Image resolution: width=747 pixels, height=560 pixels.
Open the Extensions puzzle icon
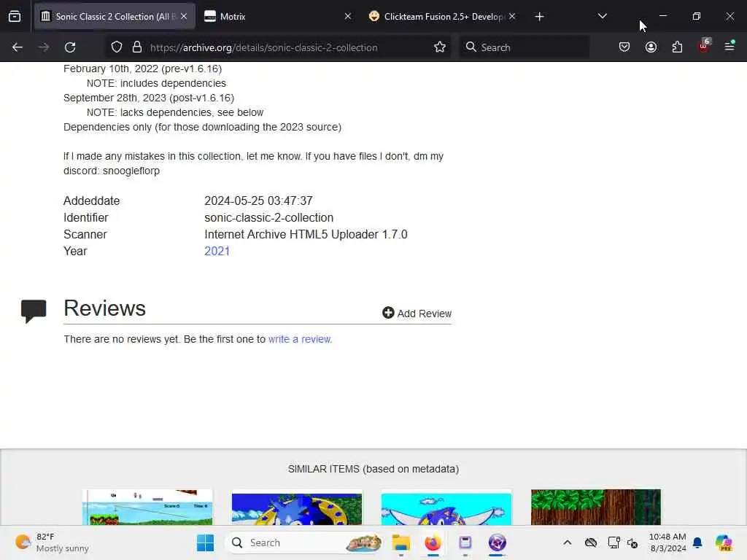click(677, 47)
